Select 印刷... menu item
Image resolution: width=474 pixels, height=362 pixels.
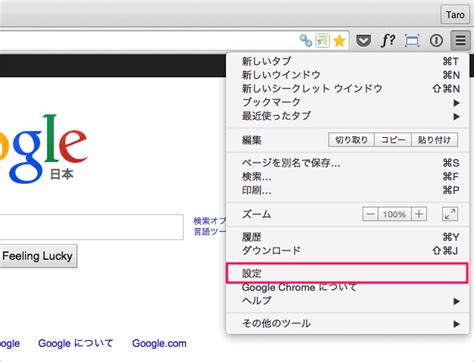(x=348, y=190)
